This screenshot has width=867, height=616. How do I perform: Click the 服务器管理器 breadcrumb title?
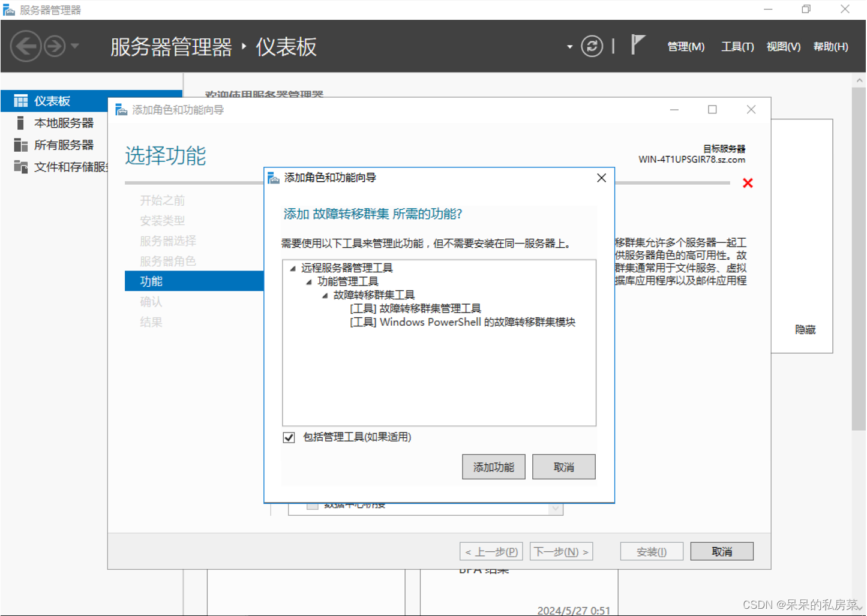click(x=171, y=47)
